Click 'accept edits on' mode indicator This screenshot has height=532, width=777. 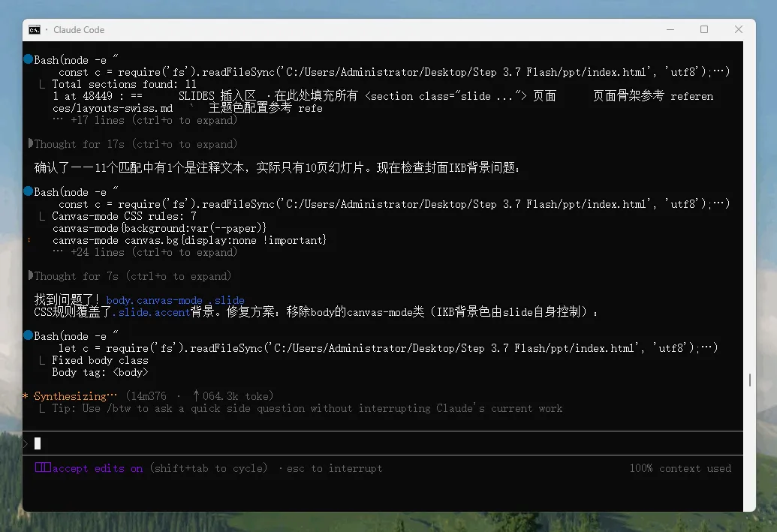click(98, 468)
